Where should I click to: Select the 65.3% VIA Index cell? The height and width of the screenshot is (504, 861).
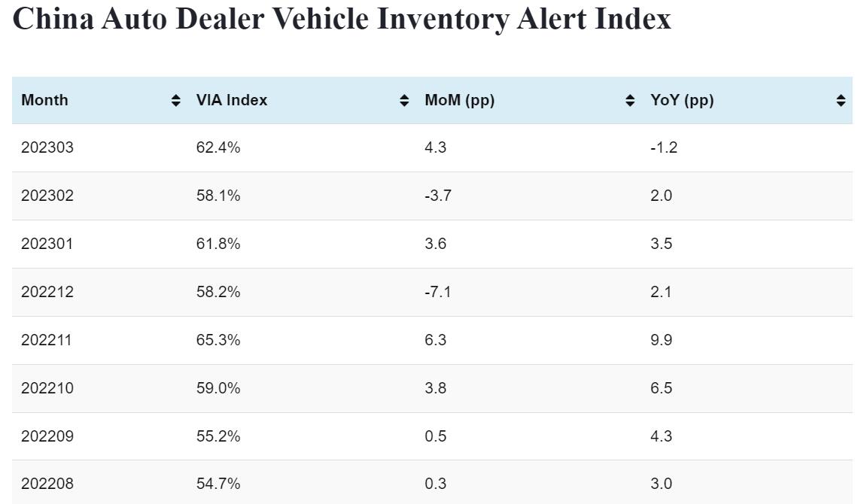pyautogui.click(x=218, y=340)
